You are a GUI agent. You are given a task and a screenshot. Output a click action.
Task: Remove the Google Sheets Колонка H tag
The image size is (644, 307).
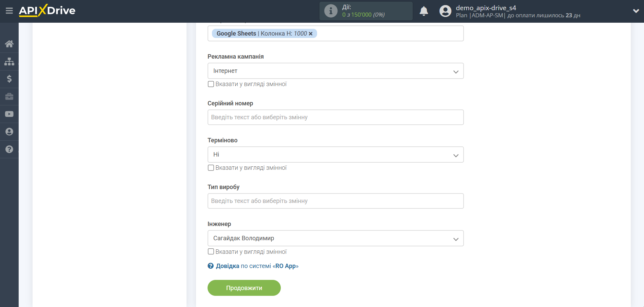point(311,34)
